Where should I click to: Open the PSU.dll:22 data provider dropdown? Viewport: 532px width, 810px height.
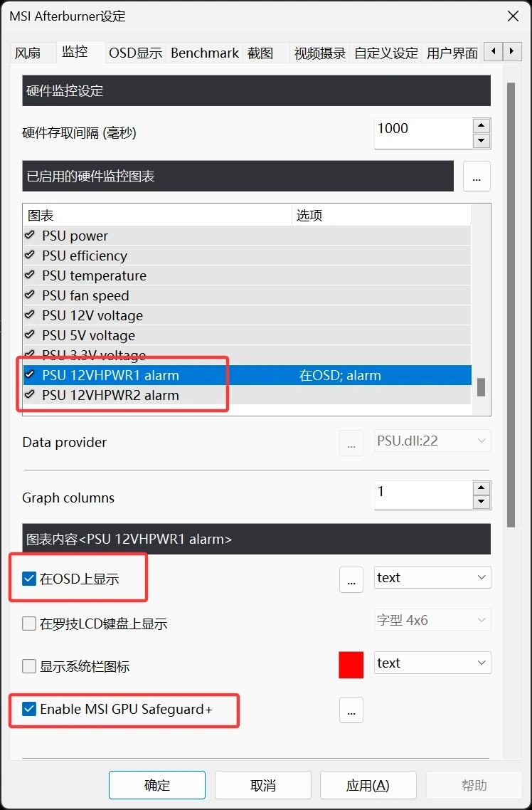click(432, 441)
